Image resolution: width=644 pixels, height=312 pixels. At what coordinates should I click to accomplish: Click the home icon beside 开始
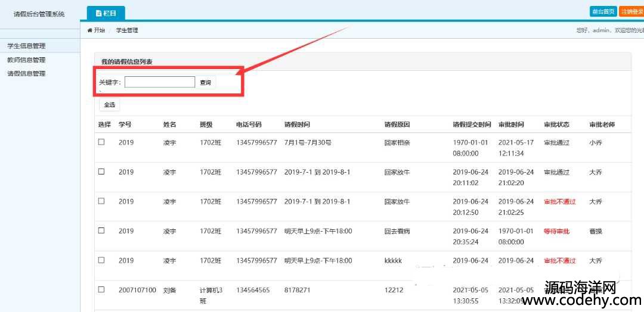(90, 30)
